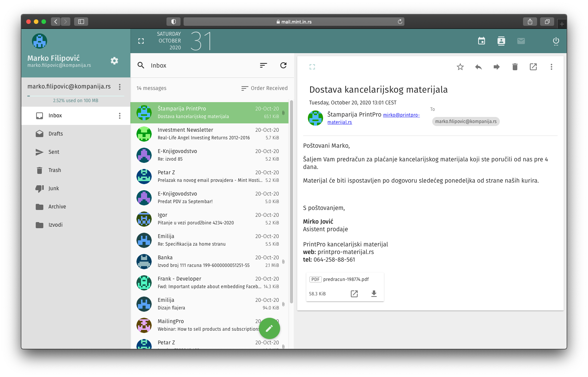This screenshot has width=588, height=377.
Task: Go to the Izvodi folder
Action: click(55, 225)
